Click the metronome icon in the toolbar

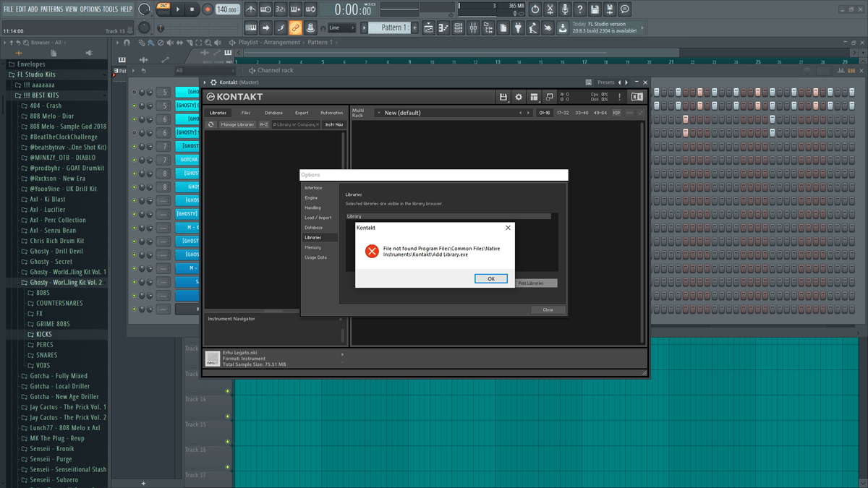click(x=250, y=9)
